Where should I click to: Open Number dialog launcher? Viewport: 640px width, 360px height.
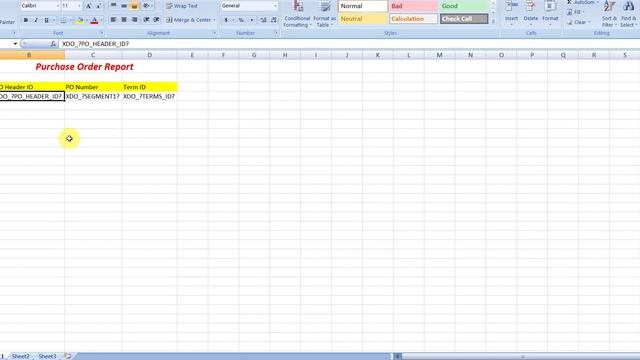276,33
